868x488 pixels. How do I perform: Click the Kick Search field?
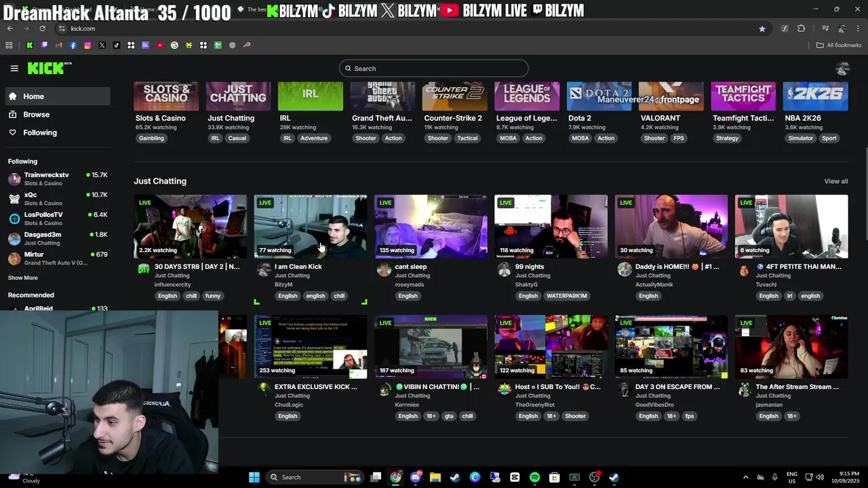[434, 68]
